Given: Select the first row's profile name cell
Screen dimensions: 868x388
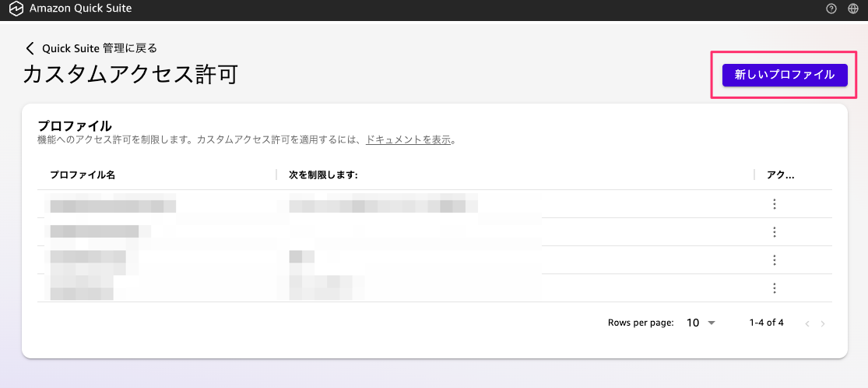Looking at the screenshot, I should (113, 205).
